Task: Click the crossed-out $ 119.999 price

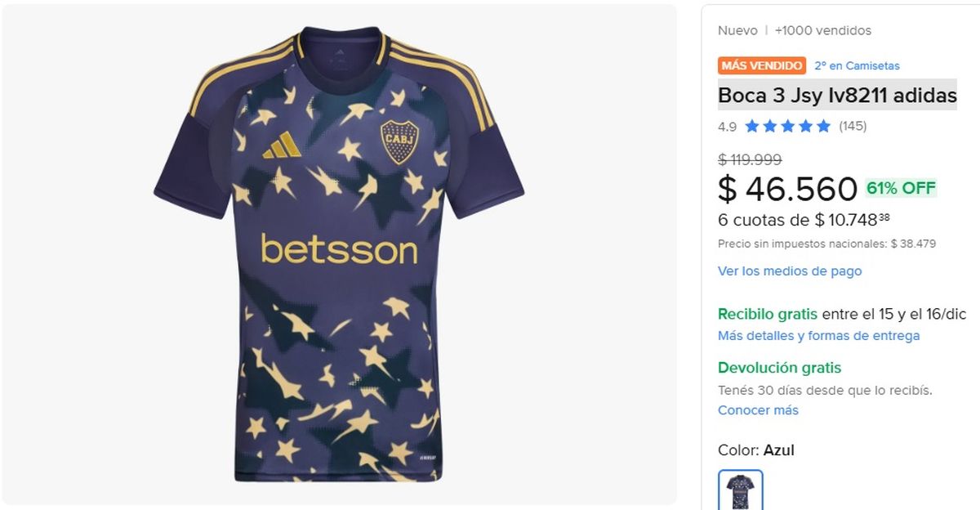Action: pyautogui.click(x=750, y=159)
